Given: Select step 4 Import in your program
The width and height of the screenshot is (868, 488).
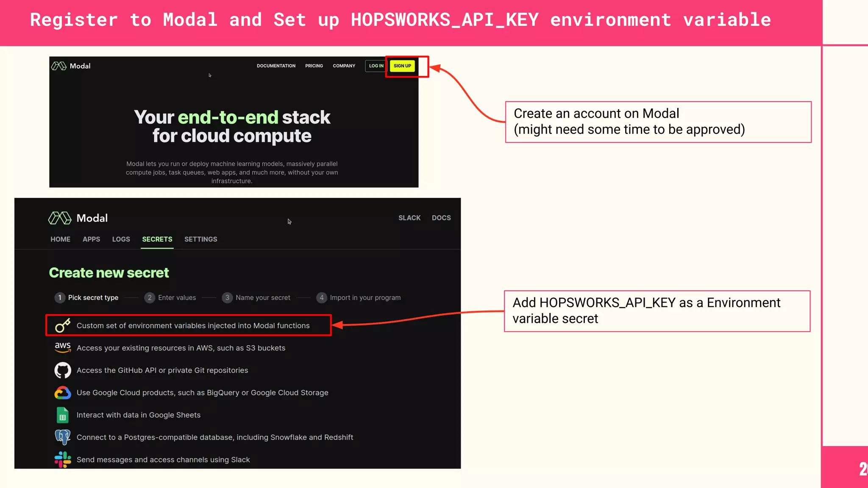Looking at the screenshot, I should (359, 298).
